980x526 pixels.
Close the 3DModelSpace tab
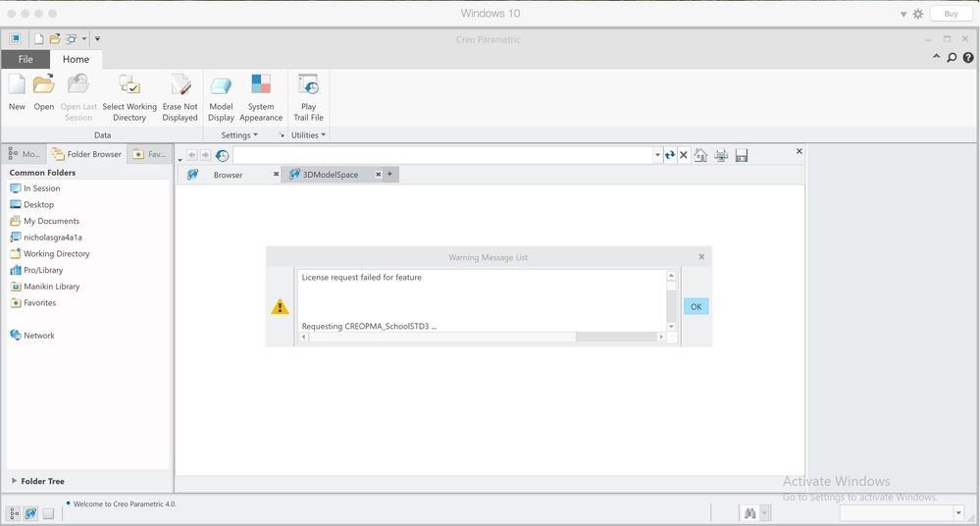coord(378,175)
